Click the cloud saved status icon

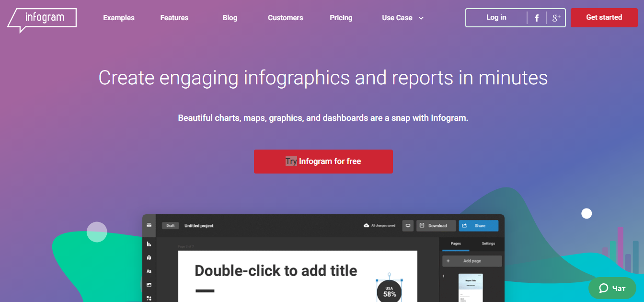click(365, 225)
